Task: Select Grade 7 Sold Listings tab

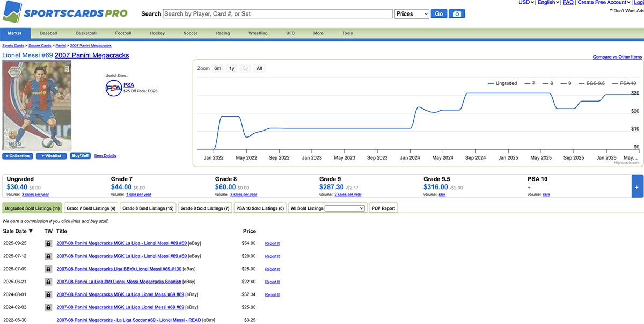Action: click(91, 208)
